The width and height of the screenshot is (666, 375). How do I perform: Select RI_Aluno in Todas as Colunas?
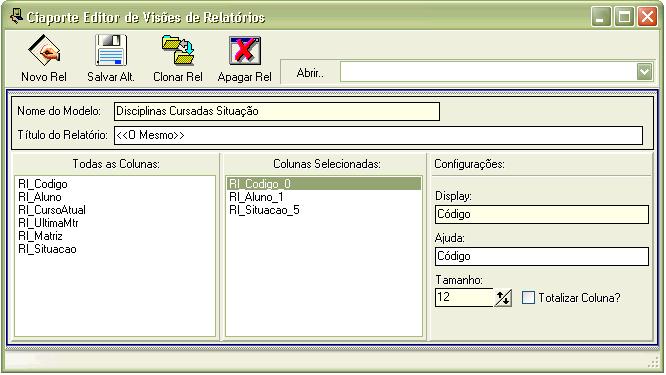40,197
